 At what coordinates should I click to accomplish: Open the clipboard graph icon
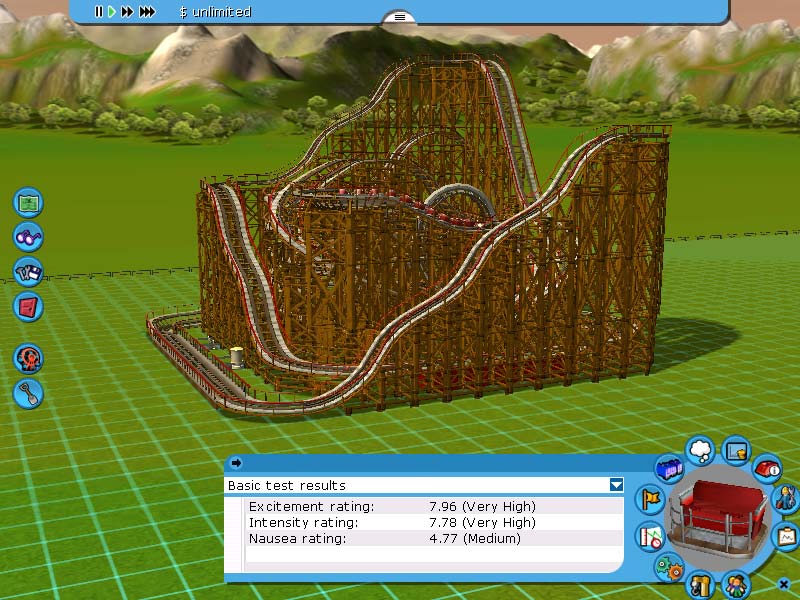click(787, 537)
